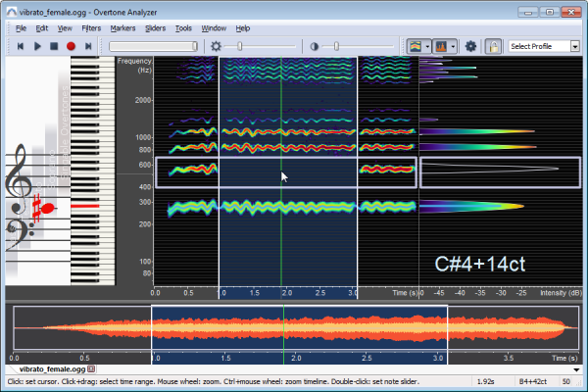Screen dimensions: 588x392
Task: Open the File menu
Action: (21, 28)
